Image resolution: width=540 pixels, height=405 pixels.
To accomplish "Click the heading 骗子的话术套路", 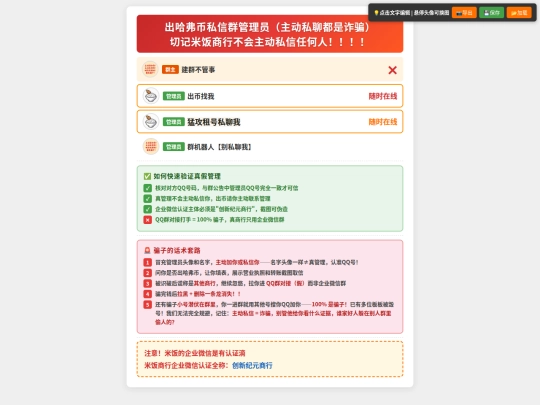I will 177,250.
